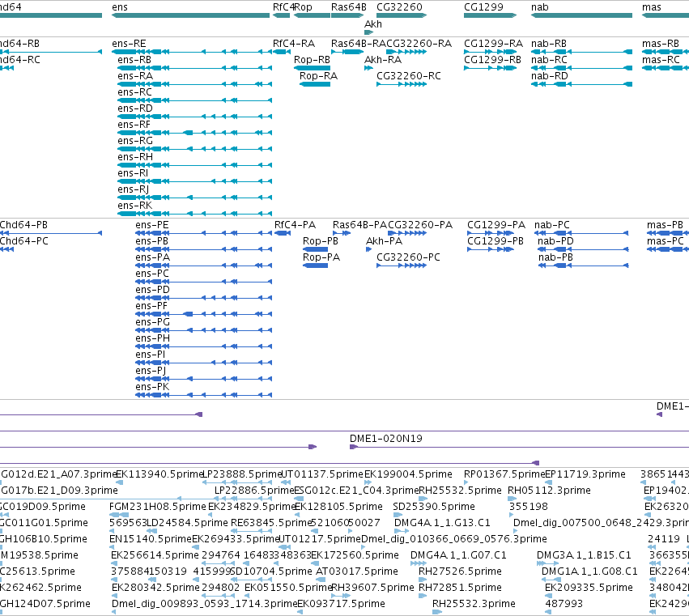Image resolution: width=689 pixels, height=616 pixels.
Task: Click ens-PA protein label
Action: pos(152,257)
